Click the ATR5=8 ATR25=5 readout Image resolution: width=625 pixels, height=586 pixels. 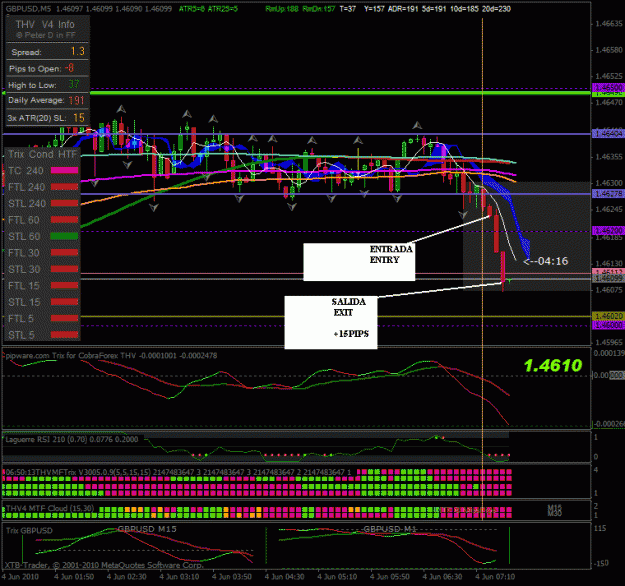[208, 8]
